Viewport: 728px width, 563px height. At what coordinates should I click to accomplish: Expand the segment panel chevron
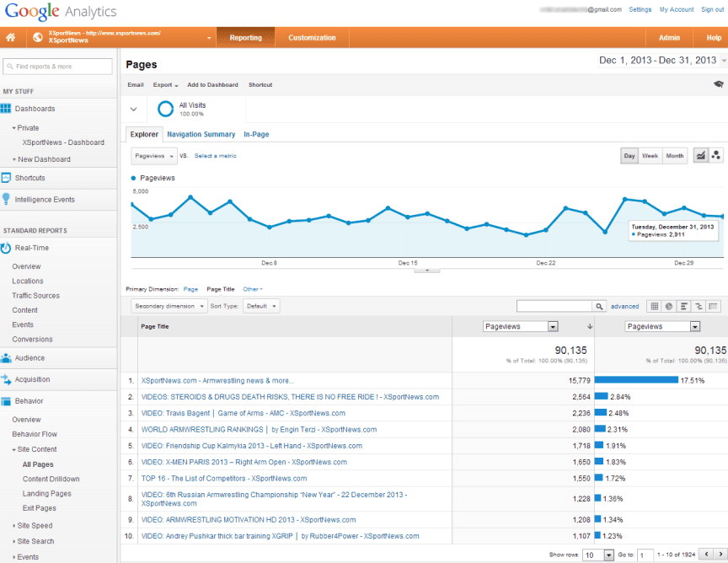point(133,110)
